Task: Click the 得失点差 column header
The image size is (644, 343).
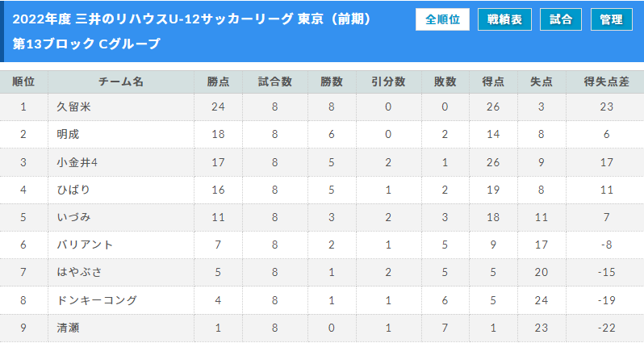Action: tap(606, 82)
